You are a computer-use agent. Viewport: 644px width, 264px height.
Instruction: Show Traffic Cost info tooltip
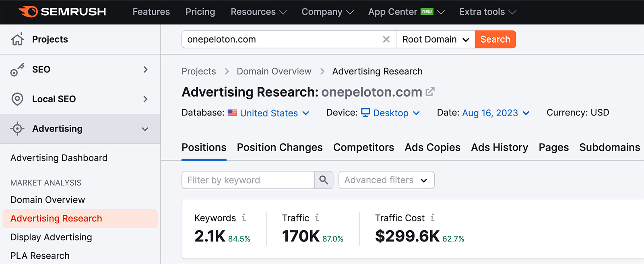click(433, 218)
